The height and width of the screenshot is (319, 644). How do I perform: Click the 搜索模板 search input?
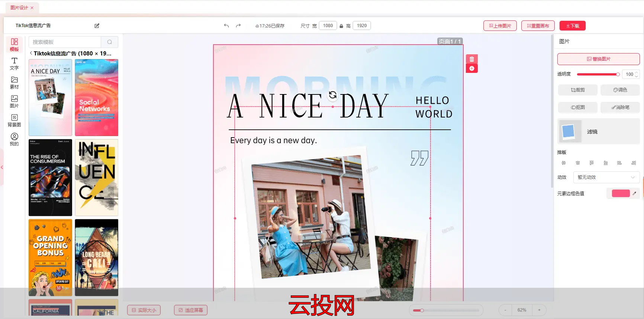tap(65, 42)
